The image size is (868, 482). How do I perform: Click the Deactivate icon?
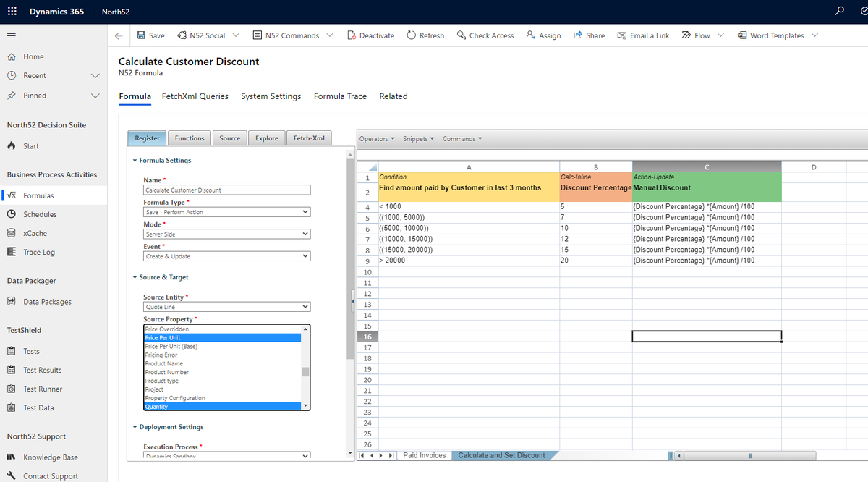click(352, 35)
